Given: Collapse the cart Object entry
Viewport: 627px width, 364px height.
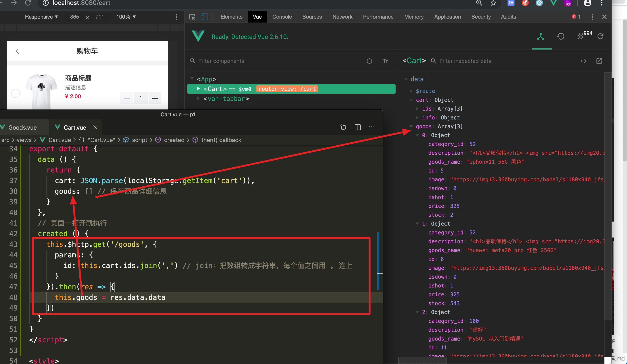Looking at the screenshot, I should click(411, 100).
